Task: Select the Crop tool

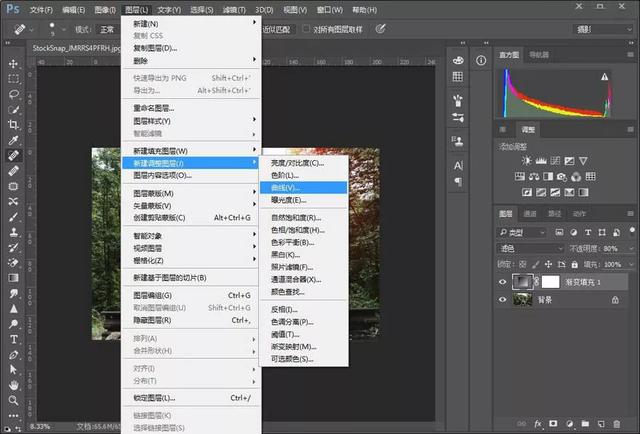Action: pos(13,125)
